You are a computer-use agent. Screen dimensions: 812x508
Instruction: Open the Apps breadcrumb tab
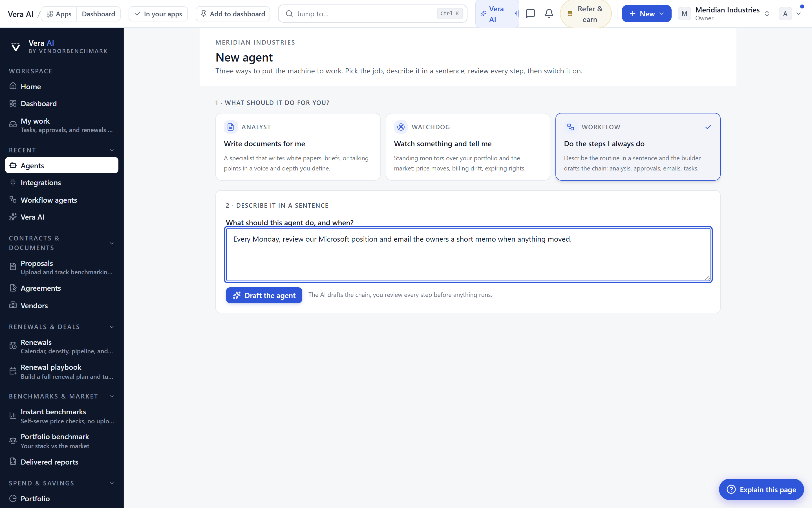click(59, 14)
